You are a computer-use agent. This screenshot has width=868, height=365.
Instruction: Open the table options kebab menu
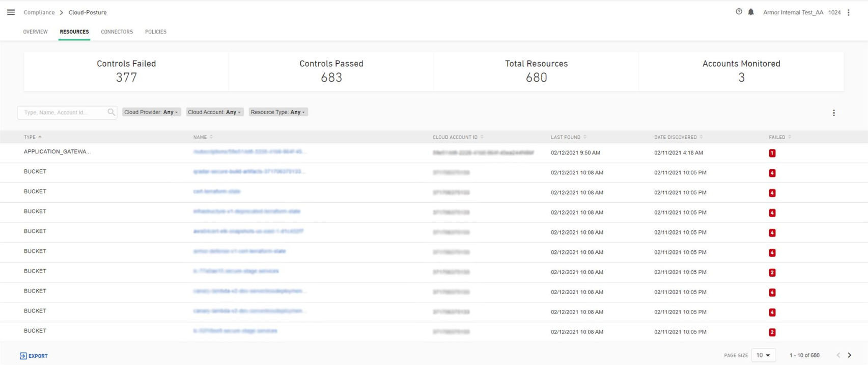(x=834, y=113)
